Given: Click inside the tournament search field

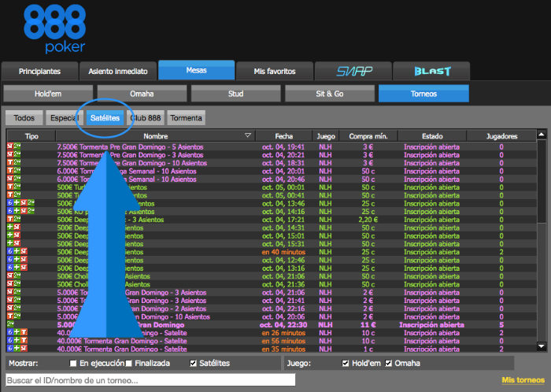Looking at the screenshot, I should tap(150, 380).
